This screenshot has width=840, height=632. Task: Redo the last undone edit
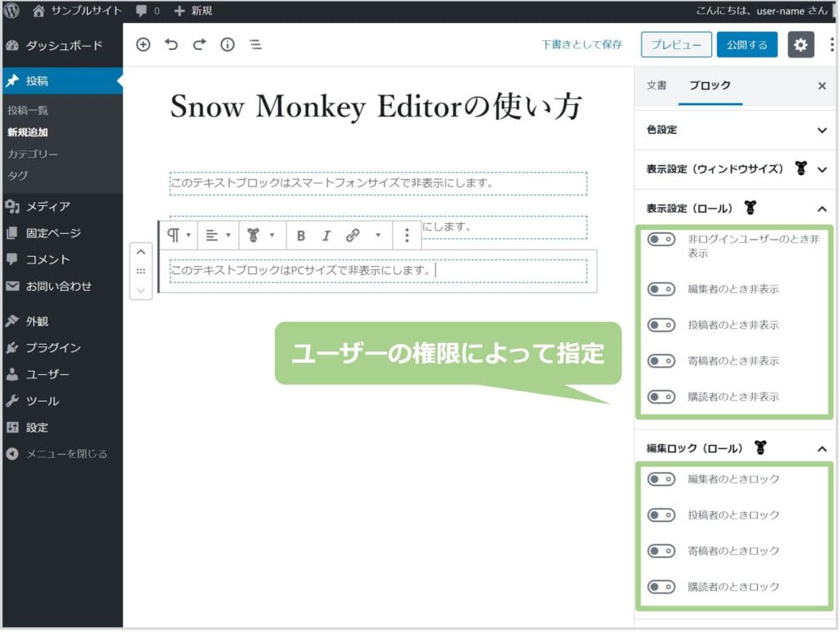199,44
